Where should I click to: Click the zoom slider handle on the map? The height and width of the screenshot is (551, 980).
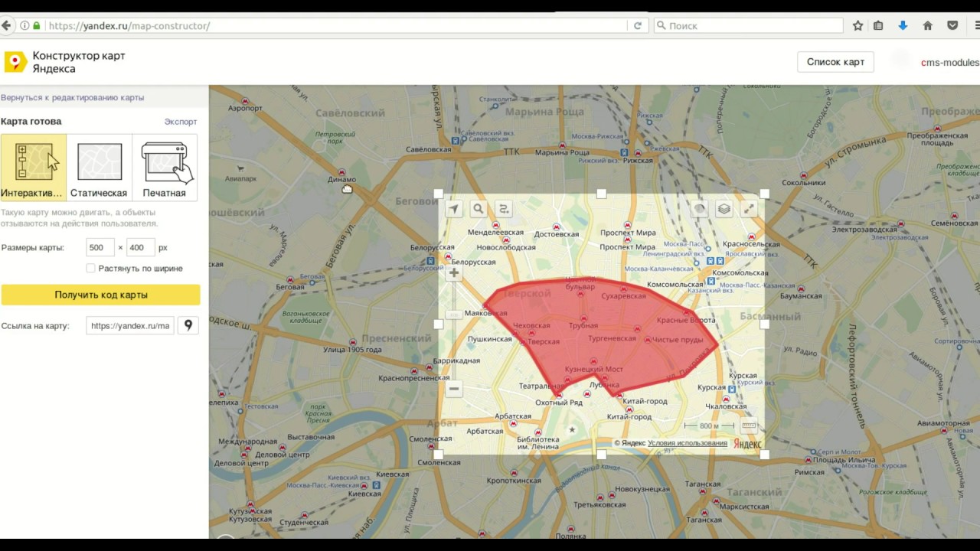(x=454, y=315)
